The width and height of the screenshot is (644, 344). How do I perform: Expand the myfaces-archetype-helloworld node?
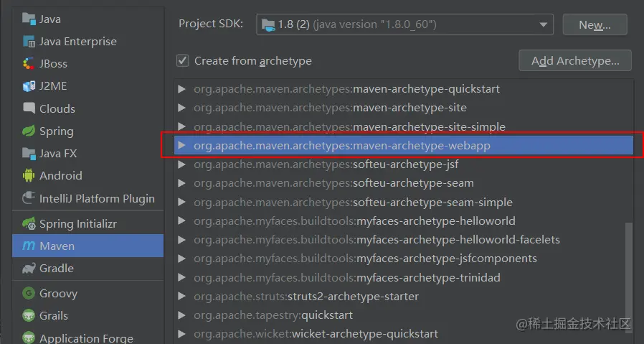click(181, 221)
